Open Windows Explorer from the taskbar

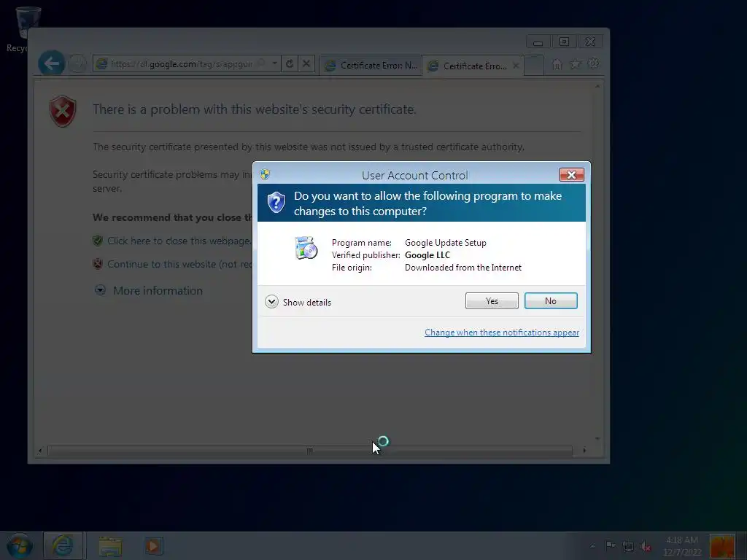pos(111,546)
